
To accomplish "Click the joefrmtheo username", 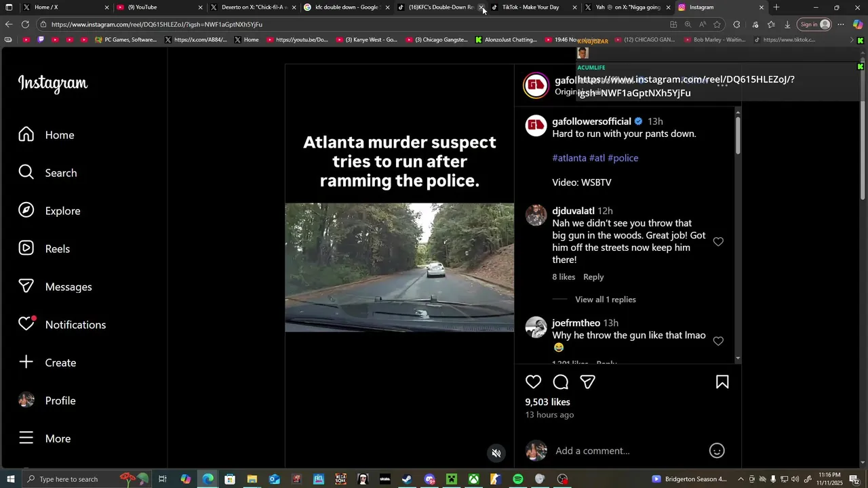I will click(576, 323).
